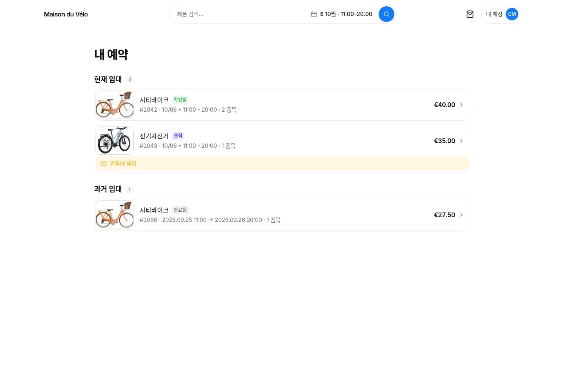Image resolution: width=565 pixels, height=392 pixels.
Task: Click the 견적에 응답 banner
Action: point(282,163)
